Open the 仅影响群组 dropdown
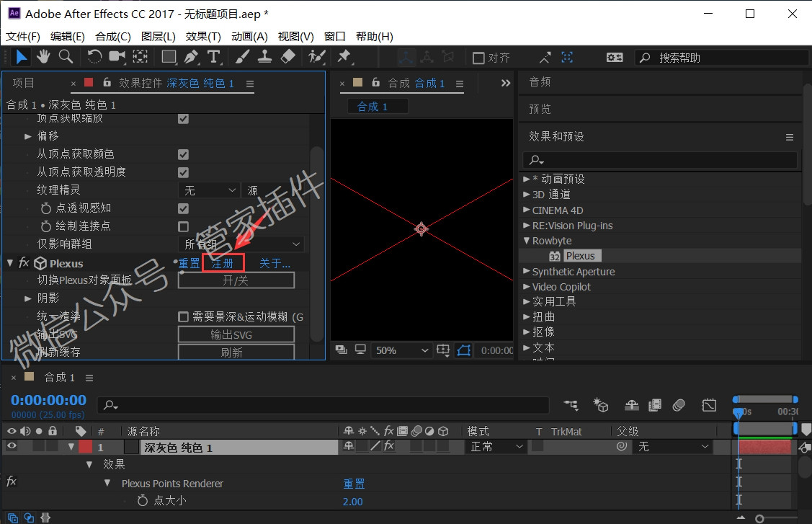 coord(242,244)
